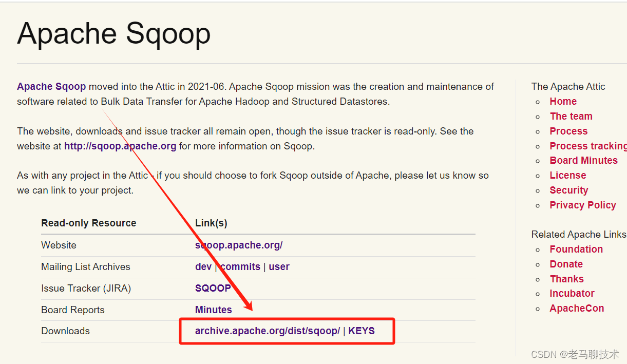Viewport: 627px width, 364px height.
Task: Click the Issue Tracker (JIRA) row label
Action: click(x=86, y=288)
